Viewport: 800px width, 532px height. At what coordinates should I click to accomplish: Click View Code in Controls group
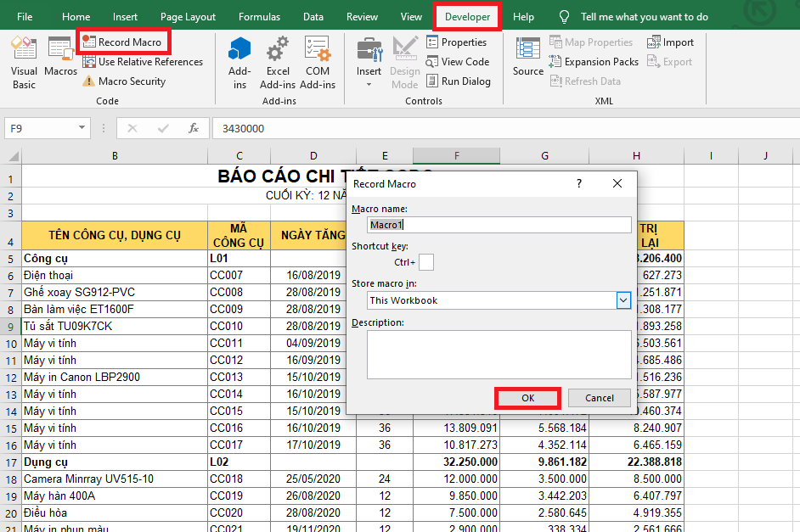(x=457, y=62)
